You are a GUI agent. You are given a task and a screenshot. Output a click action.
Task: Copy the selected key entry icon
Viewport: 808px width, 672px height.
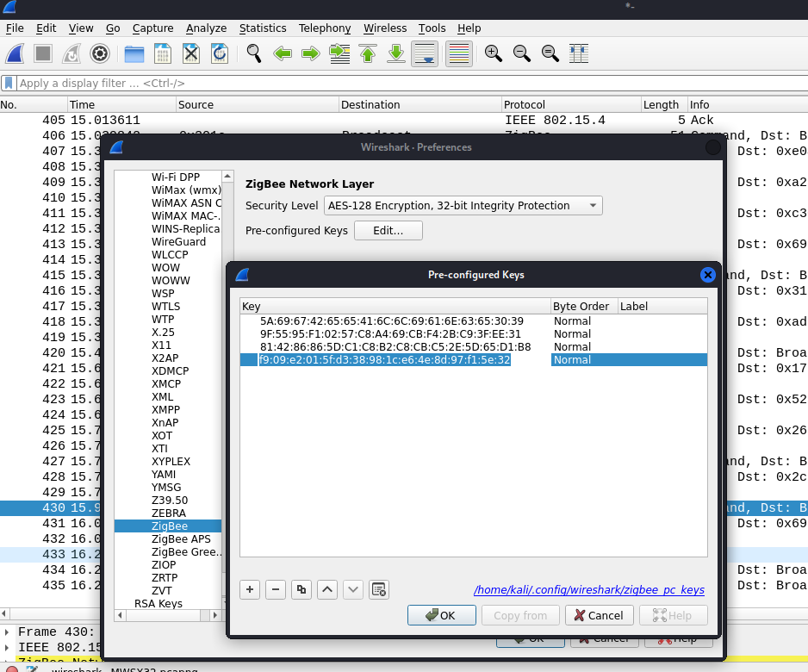pos(301,589)
